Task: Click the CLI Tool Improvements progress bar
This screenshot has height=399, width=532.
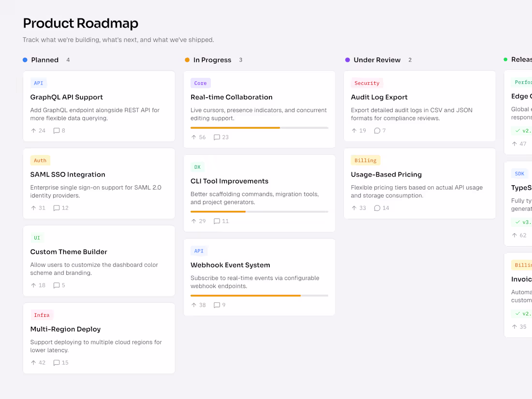Action: pos(259,211)
